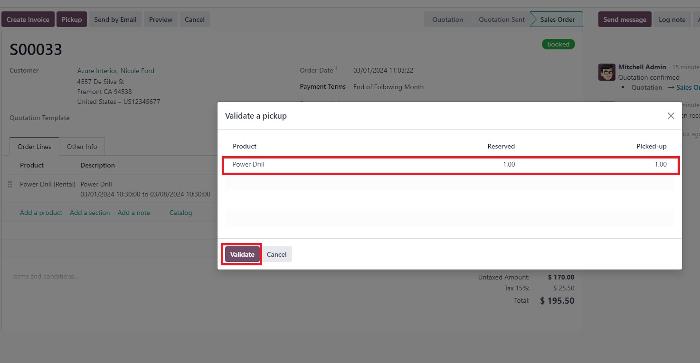
Task: Click the customer Azure Interior, Nicole Ford
Action: (116, 71)
